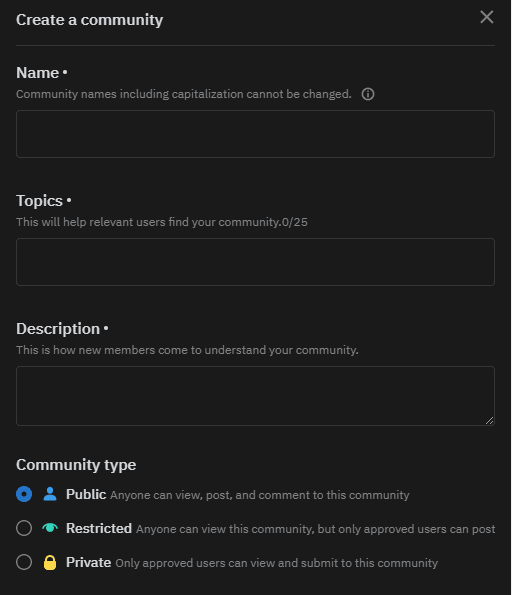Click the blue person icon for Public
Screen dimensions: 512x595
(50, 494)
